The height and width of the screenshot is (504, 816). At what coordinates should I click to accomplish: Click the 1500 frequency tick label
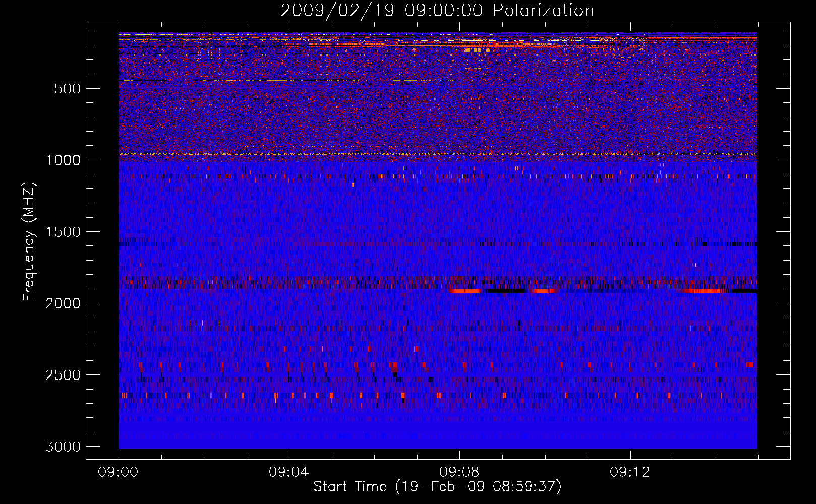pos(64,232)
